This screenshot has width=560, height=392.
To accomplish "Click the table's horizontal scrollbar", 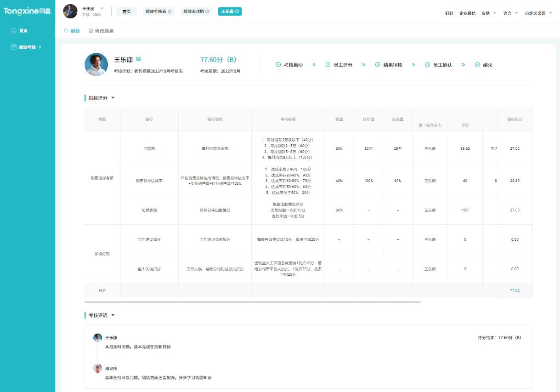I will click(253, 302).
